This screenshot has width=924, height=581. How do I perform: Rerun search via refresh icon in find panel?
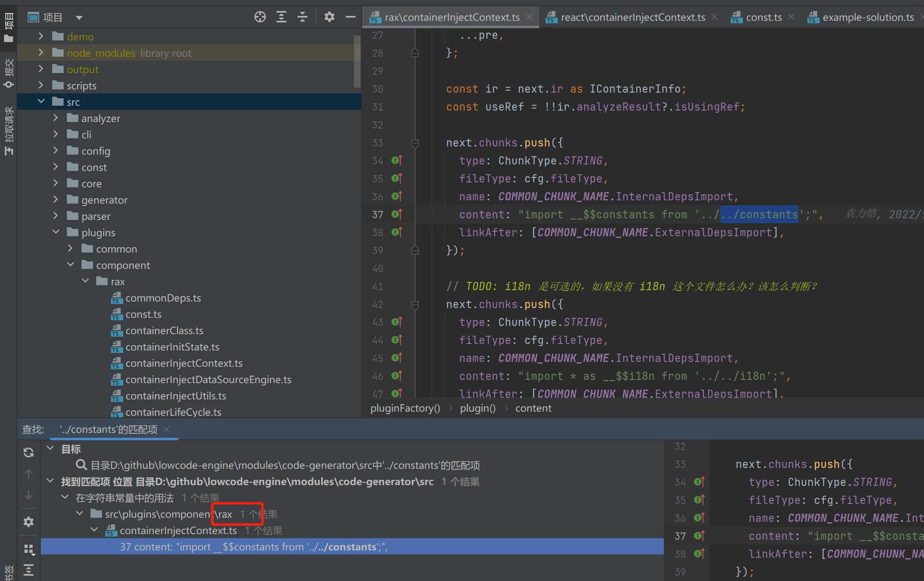(x=28, y=452)
